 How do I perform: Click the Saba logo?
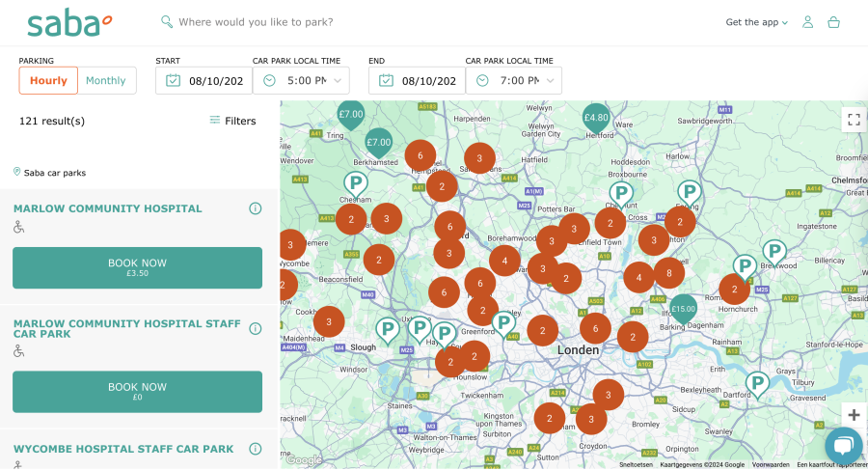click(x=69, y=23)
